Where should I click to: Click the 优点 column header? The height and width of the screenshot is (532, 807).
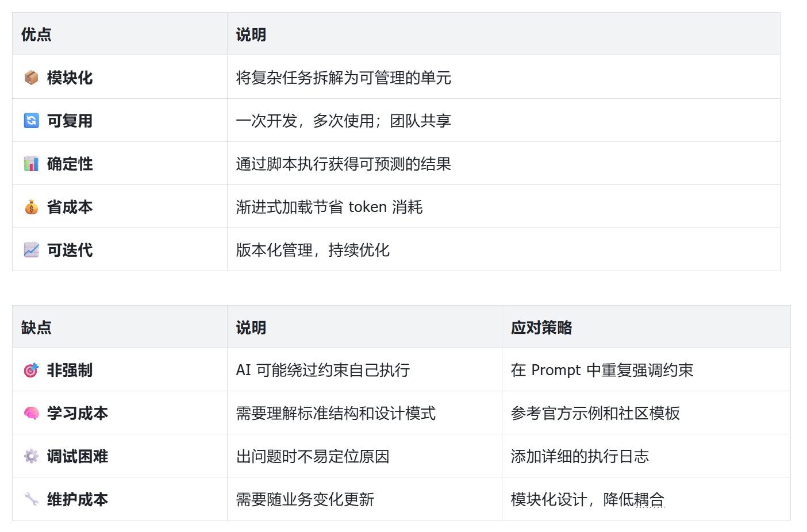point(36,34)
